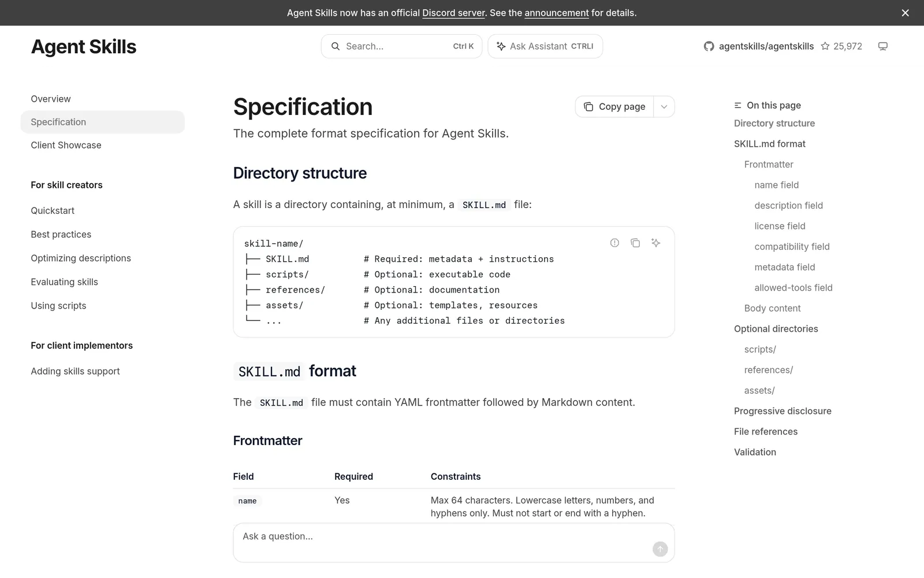Screen dimensions: 924x578
Task: Select Specification in the sidebar
Action: pos(103,122)
